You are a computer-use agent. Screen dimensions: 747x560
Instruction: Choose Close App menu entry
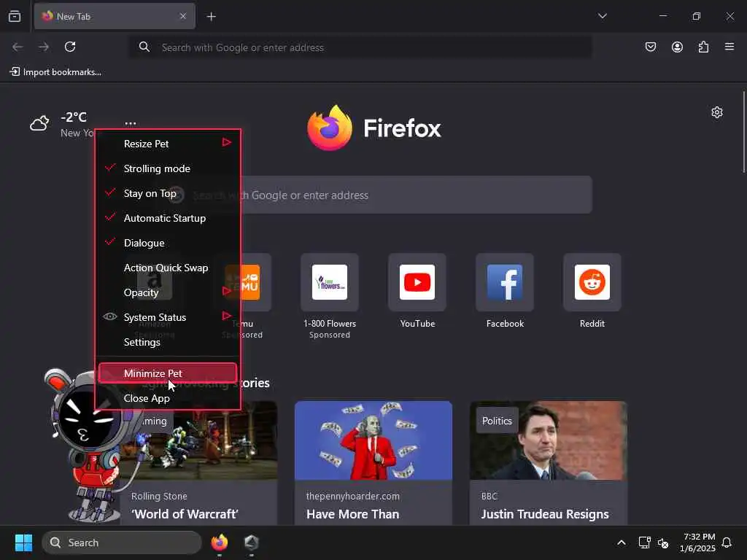click(x=168, y=398)
